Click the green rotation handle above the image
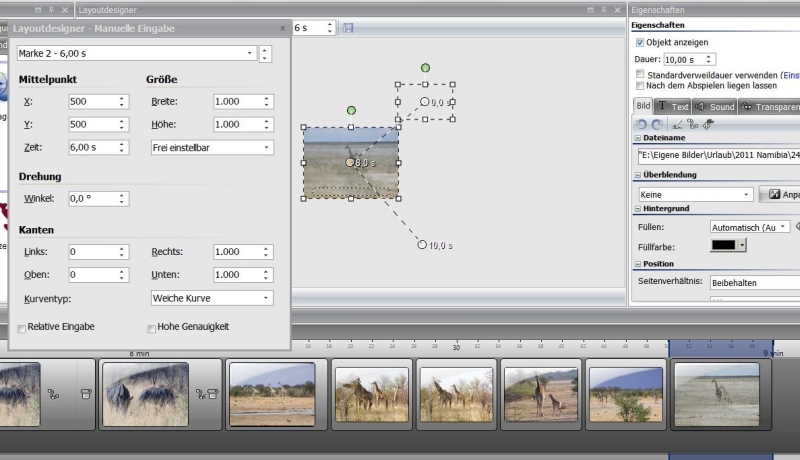800x460 pixels. coord(351,110)
